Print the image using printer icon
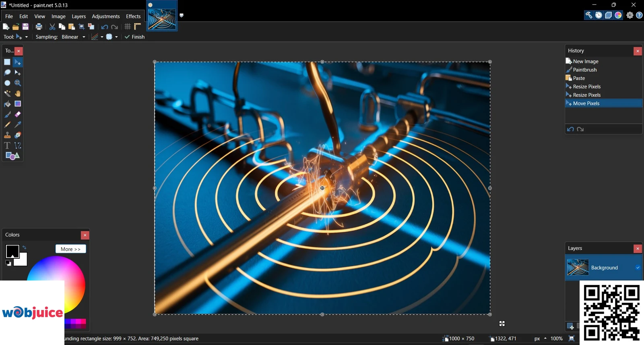The image size is (644, 345). (x=39, y=27)
